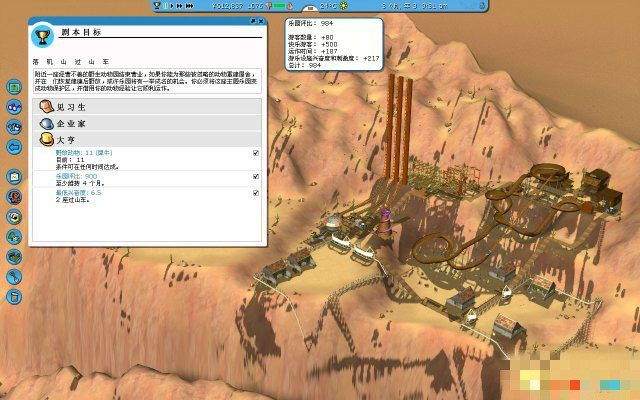Viewport: 640px width, 400px height.
Task: Click the +500 happy guests line in tooltip
Action: [x=313, y=44]
